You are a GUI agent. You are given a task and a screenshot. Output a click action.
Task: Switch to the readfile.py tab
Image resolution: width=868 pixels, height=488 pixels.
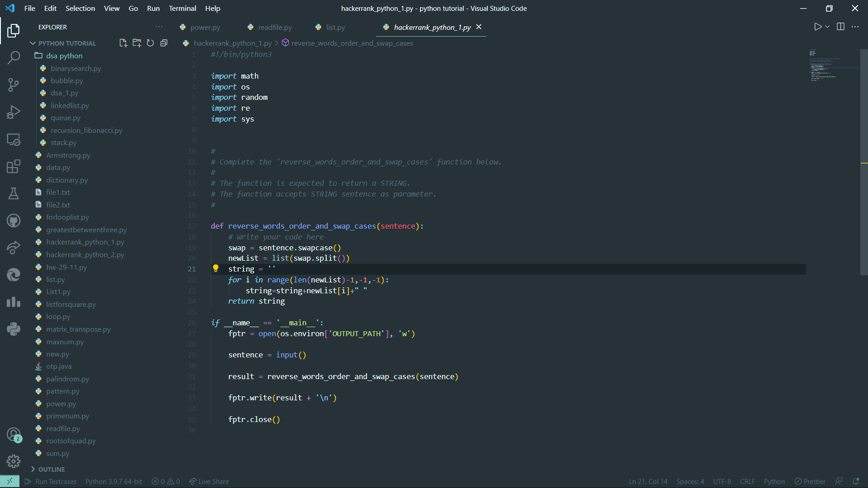pos(274,27)
